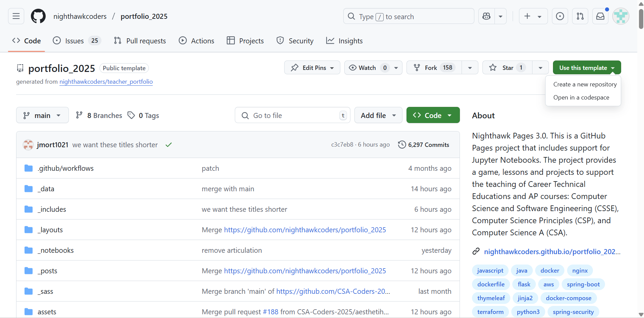Open the hamburger navigation menu

(x=16, y=16)
